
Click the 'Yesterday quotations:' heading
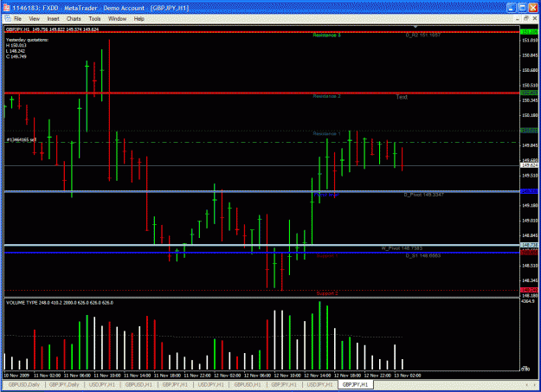27,40
